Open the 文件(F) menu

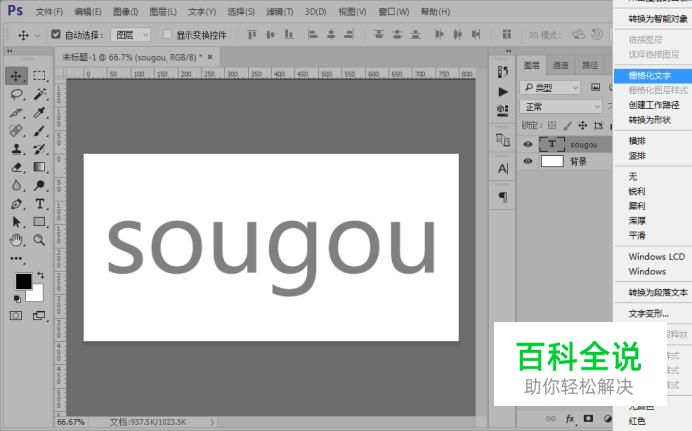click(49, 12)
